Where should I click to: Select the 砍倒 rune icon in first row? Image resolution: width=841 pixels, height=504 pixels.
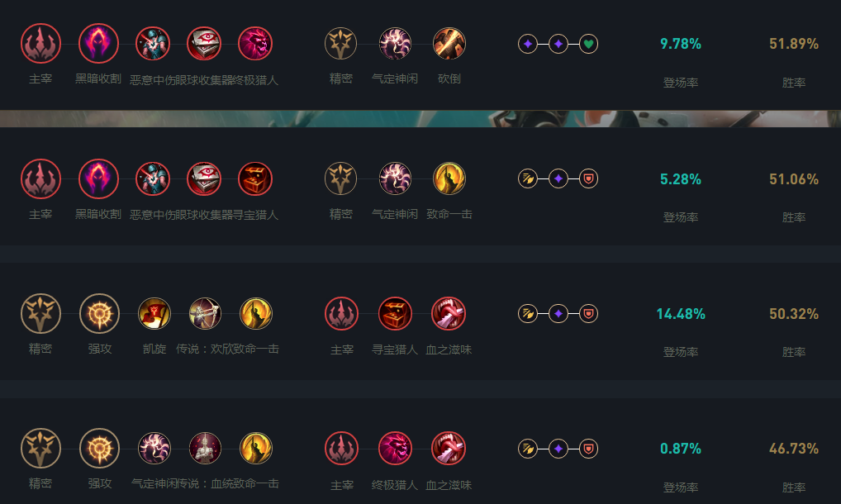pos(449,44)
